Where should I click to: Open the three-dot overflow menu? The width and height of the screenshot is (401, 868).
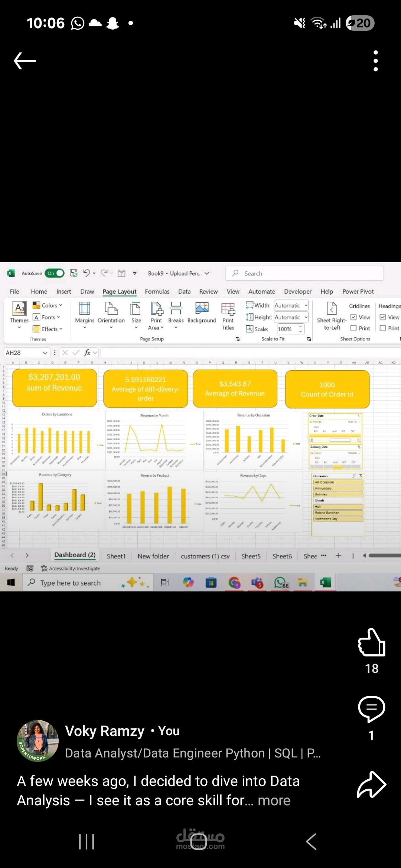coord(376,61)
